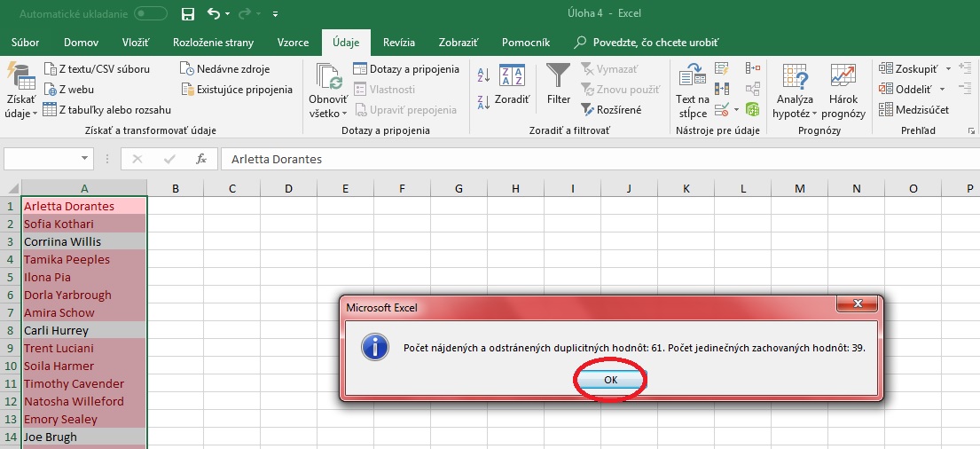The width and height of the screenshot is (980, 449).
Task: Switch to the Rozloženie strany tab
Action: [x=213, y=43]
